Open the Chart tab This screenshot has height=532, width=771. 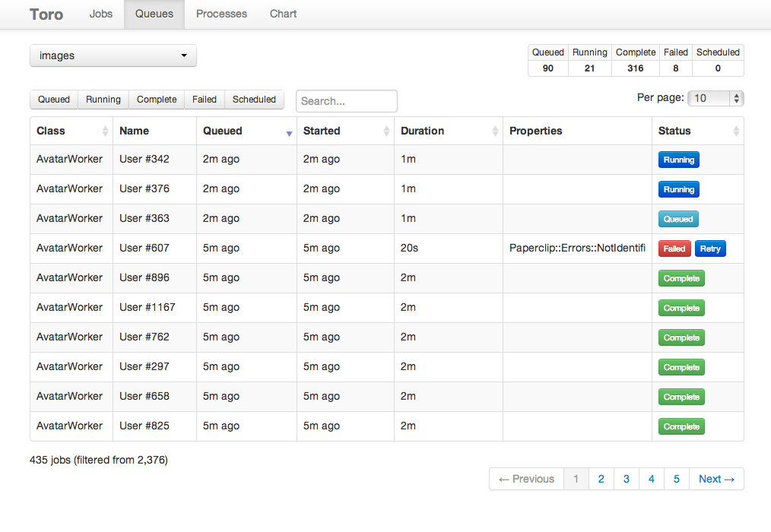point(283,14)
